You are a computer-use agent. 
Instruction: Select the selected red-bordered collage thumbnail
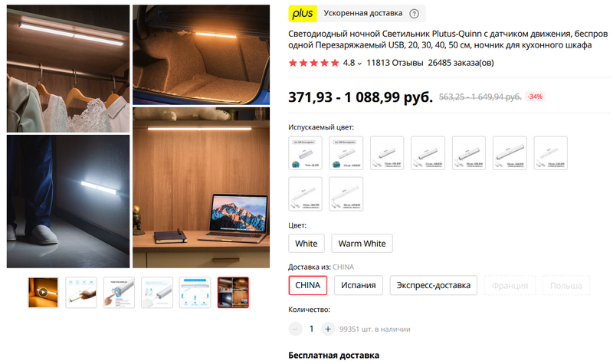pyautogui.click(x=233, y=293)
